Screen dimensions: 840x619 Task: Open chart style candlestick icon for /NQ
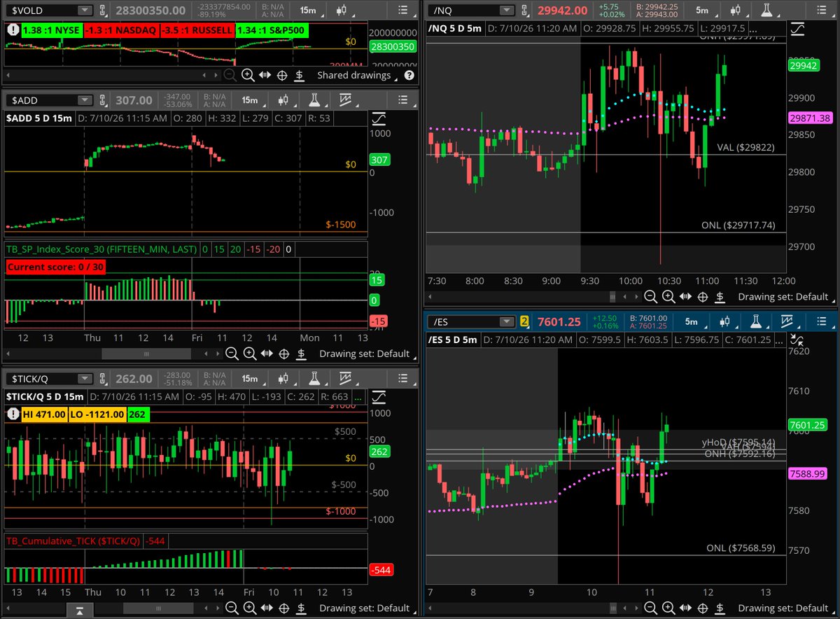click(x=736, y=11)
